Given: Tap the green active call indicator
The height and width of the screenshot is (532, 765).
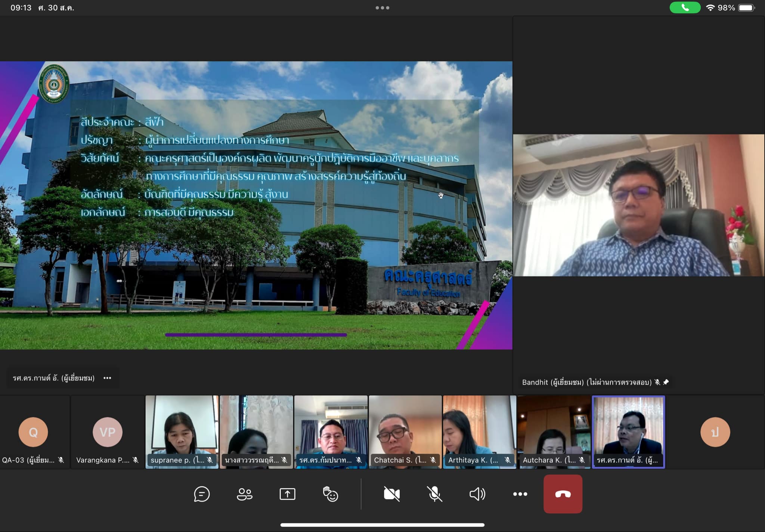Looking at the screenshot, I should tap(684, 7).
